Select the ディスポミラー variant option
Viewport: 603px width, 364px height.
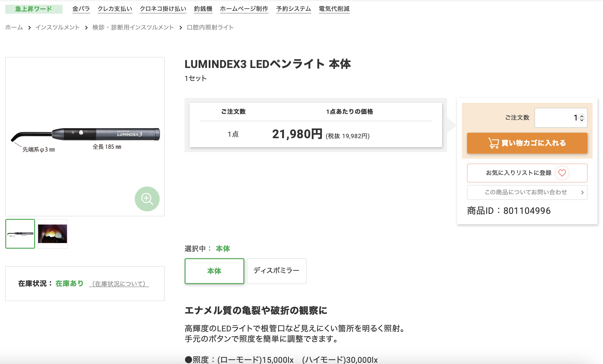[276, 271]
